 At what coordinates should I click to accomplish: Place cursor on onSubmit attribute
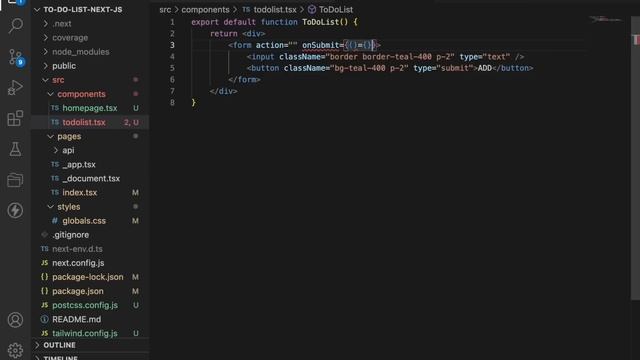(x=320, y=45)
